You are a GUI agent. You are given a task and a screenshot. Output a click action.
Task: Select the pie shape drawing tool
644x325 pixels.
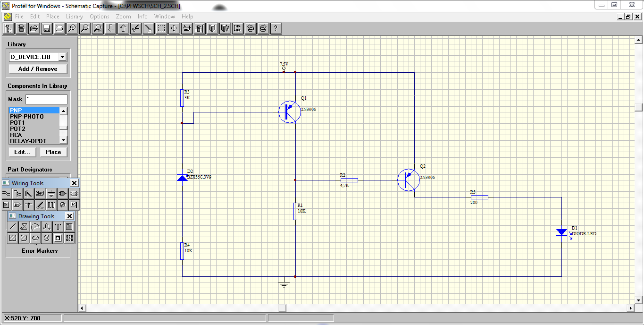[x=47, y=238]
